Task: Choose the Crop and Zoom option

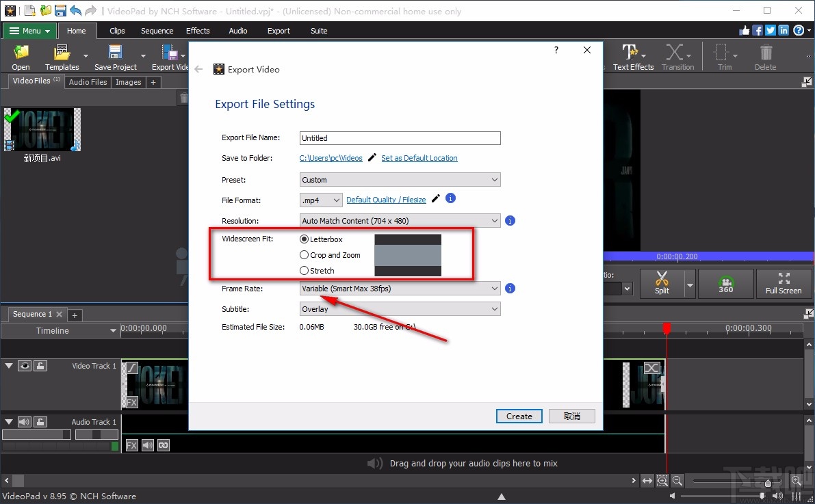Action: (303, 254)
